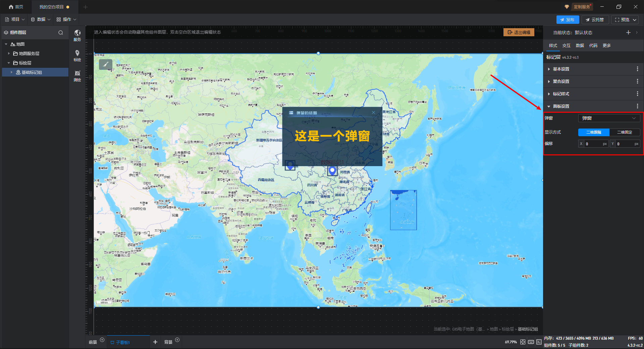
Task: Add a new sub-board with plus button
Action: click(x=155, y=342)
